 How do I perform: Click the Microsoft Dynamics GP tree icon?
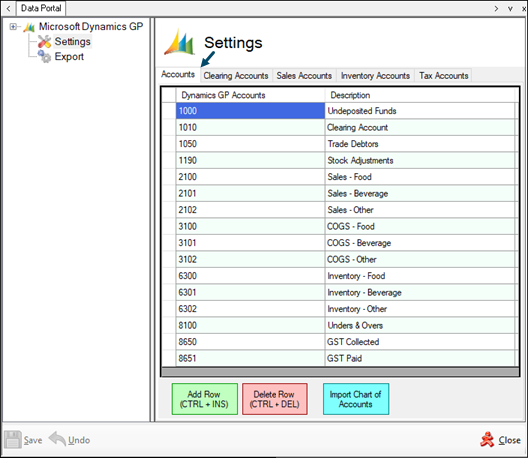[x=29, y=27]
